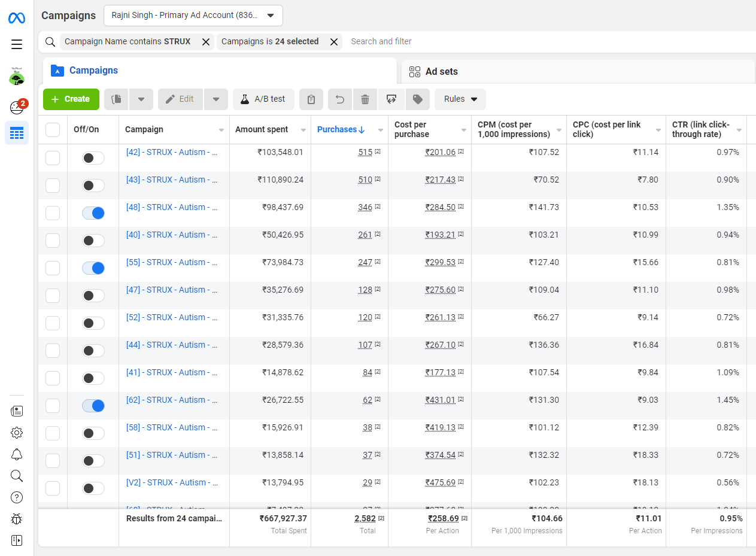Turn off the campaign [55] toggle
The image size is (756, 556).
coord(93,268)
